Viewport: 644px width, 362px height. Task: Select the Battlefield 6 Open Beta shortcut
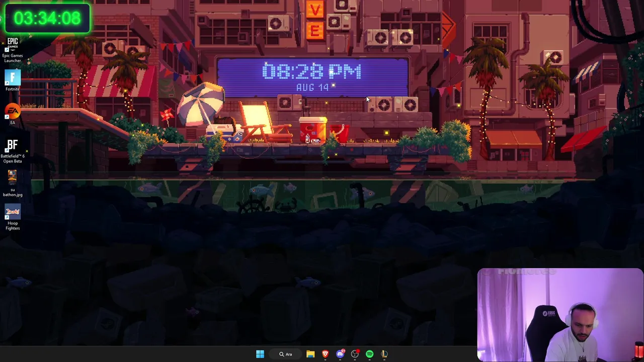pyautogui.click(x=13, y=151)
